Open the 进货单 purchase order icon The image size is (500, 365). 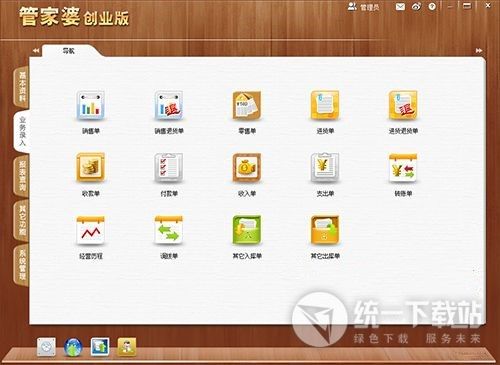tap(325, 106)
